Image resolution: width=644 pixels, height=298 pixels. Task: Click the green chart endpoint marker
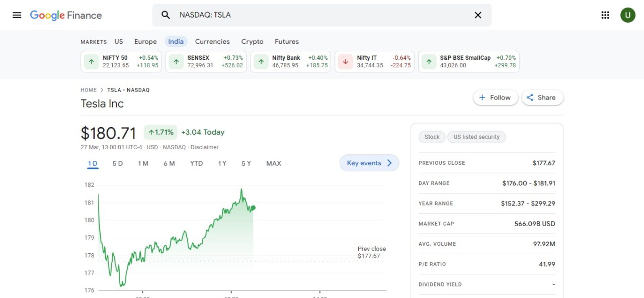(253, 208)
